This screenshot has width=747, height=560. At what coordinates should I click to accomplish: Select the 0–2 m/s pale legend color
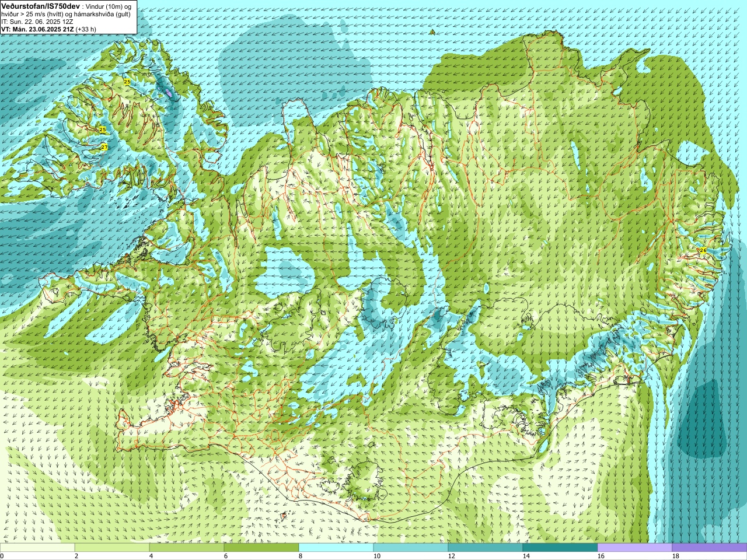tap(37, 548)
